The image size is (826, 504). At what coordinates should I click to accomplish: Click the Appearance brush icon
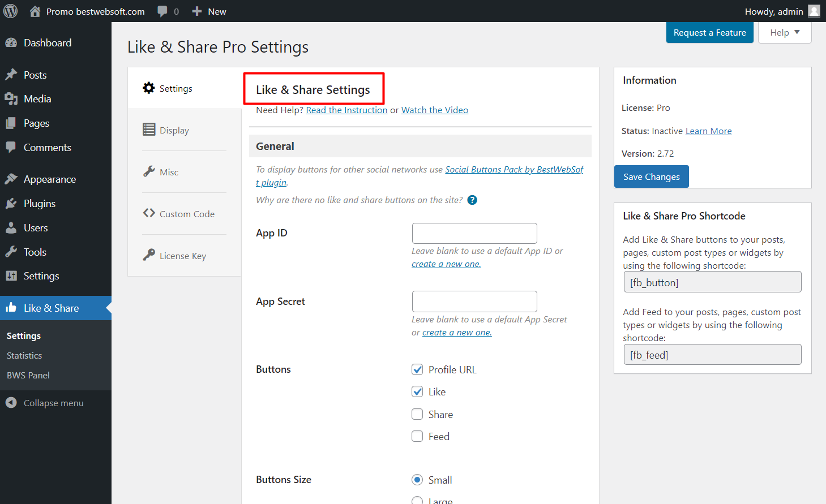(x=11, y=179)
